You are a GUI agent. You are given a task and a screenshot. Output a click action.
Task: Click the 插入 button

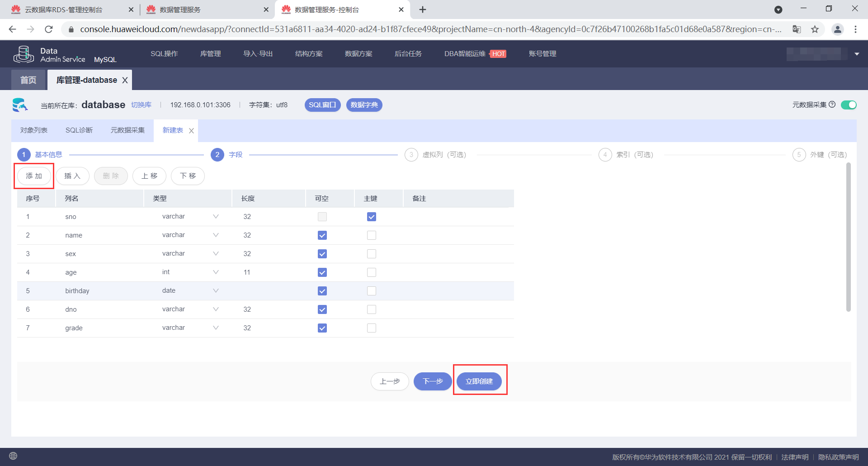[x=72, y=176]
